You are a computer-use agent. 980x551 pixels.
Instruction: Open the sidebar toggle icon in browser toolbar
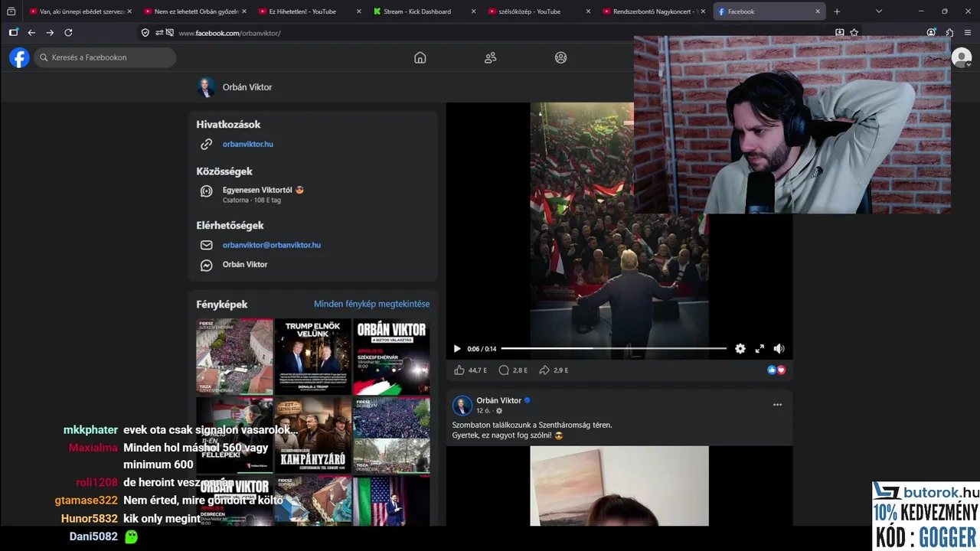pos(13,33)
